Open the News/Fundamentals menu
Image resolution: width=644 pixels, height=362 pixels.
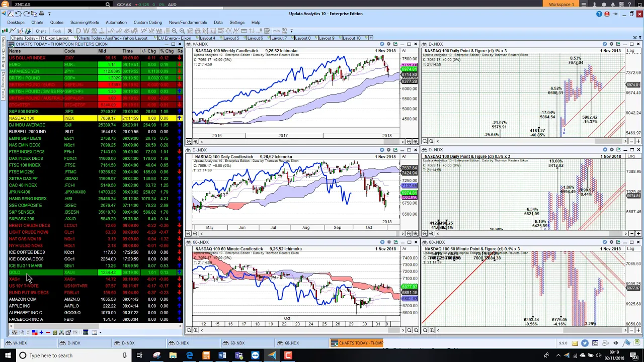tap(188, 22)
